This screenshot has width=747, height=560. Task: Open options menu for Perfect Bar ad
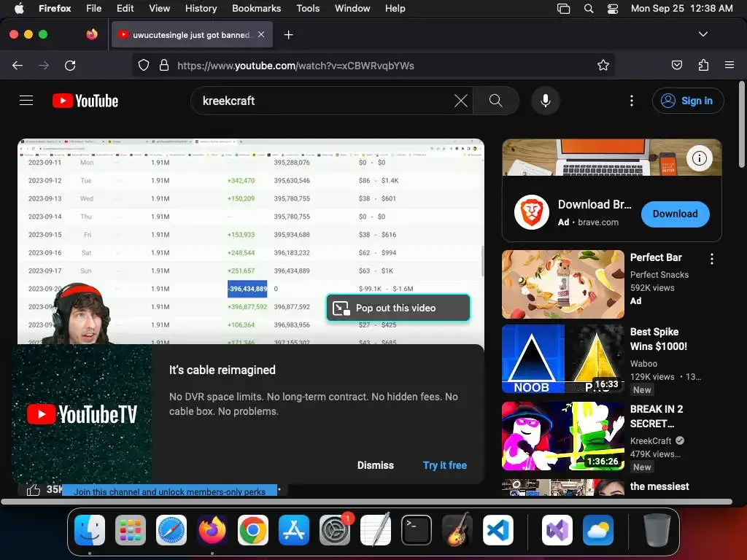coord(712,259)
